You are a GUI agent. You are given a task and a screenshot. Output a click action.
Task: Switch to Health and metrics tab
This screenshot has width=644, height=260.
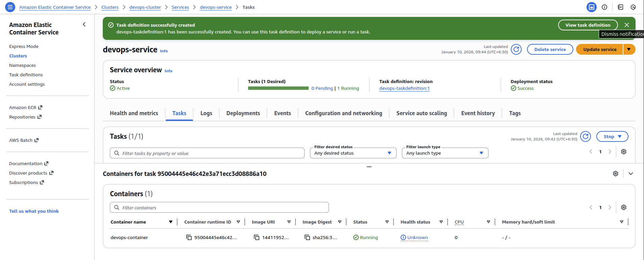click(x=134, y=113)
